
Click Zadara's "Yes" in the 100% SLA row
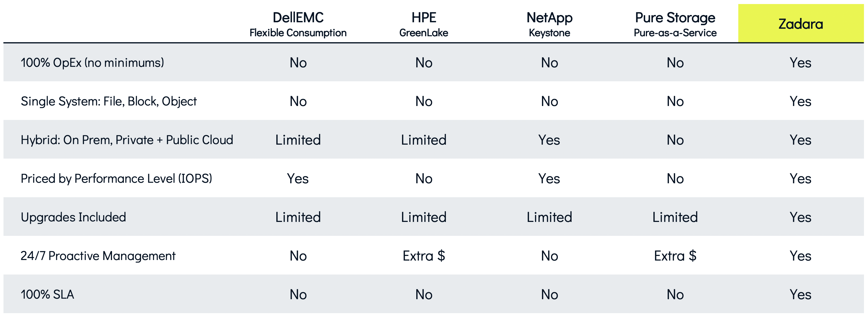801,295
